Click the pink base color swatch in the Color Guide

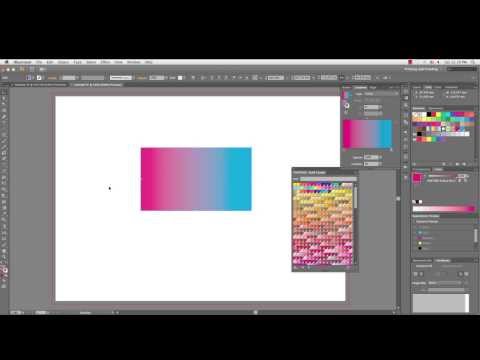click(417, 178)
